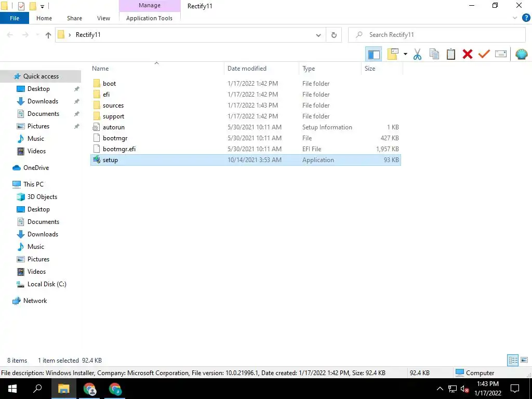This screenshot has width=532, height=399.
Task: Click the Copy pages icon
Action: (434, 54)
